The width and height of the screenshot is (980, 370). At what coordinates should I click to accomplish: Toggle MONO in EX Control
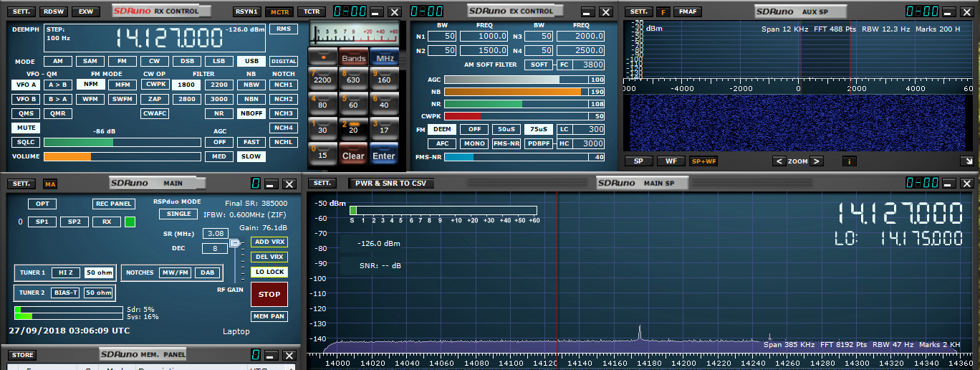tap(474, 143)
